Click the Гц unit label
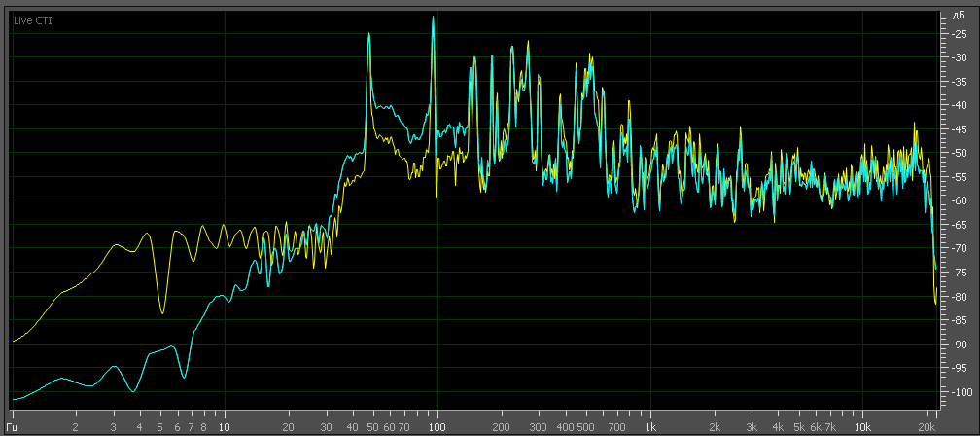The width and height of the screenshot is (980, 436). (12, 427)
